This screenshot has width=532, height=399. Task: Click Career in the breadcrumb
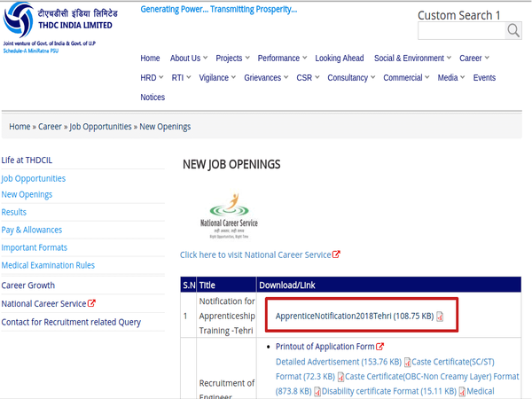[x=50, y=127]
